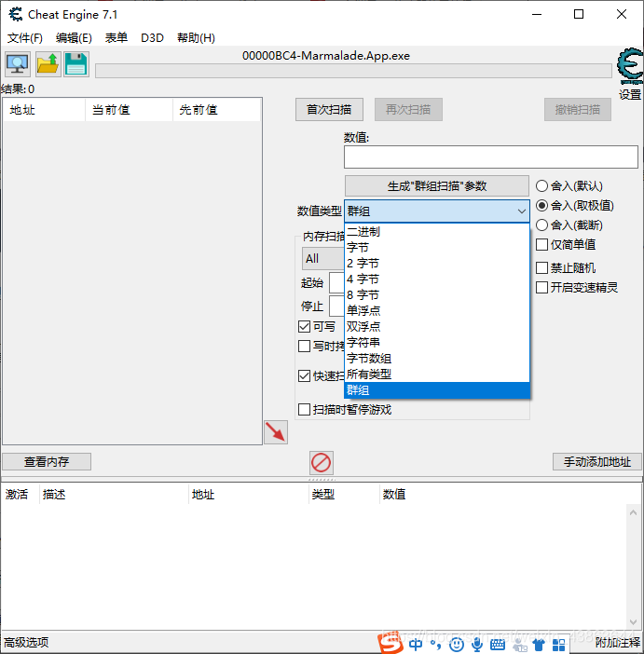Click the 首次扫描 button
The width and height of the screenshot is (644, 654).
tap(329, 110)
